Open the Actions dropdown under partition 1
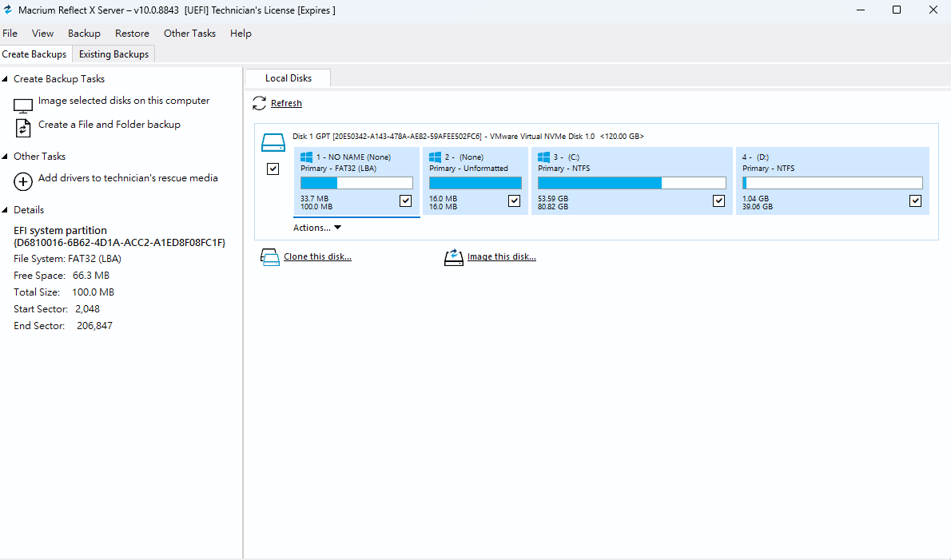Image resolution: width=951 pixels, height=560 pixels. tap(317, 228)
